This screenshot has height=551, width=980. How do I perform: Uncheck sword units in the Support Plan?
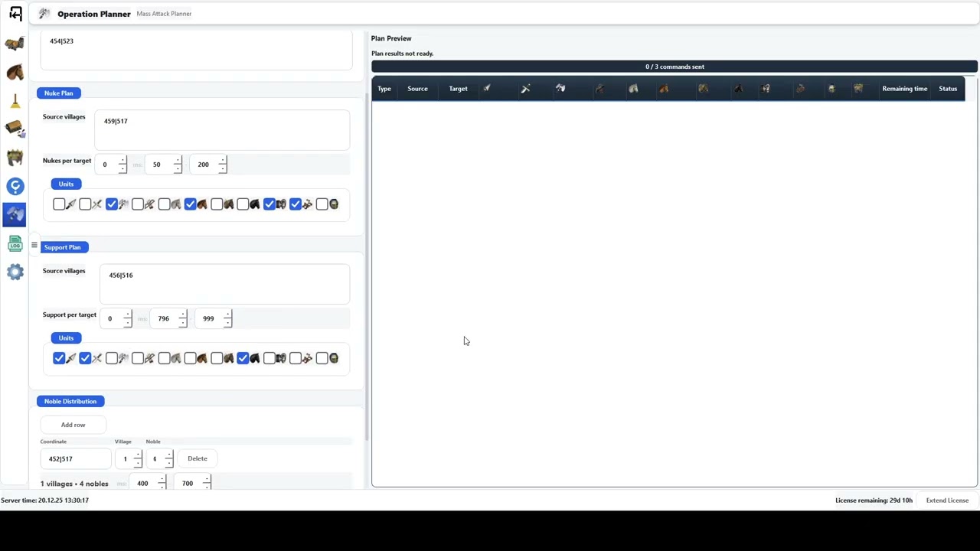(85, 357)
